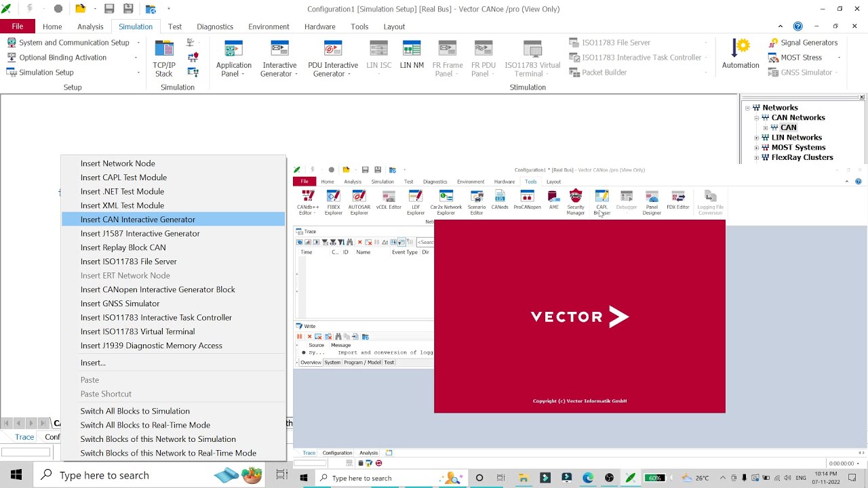Expand the FlexRay Clusters node
The height and width of the screenshot is (488, 868).
pos(757,157)
